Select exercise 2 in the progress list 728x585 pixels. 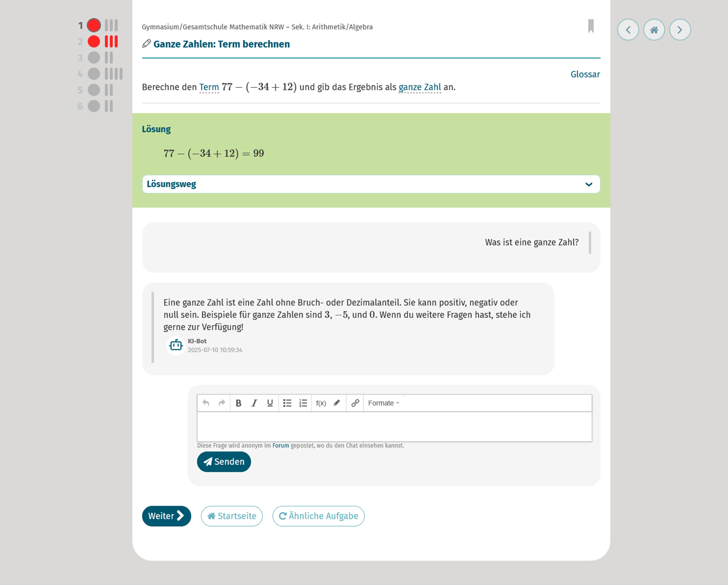point(94,41)
